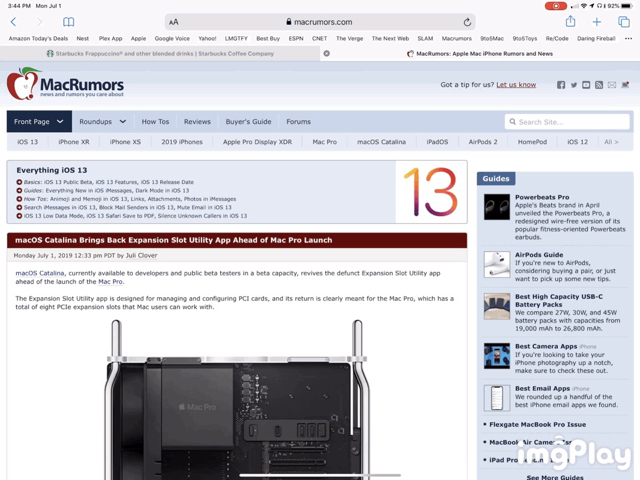Open the Forums menu item
The height and width of the screenshot is (480, 640).
click(298, 121)
